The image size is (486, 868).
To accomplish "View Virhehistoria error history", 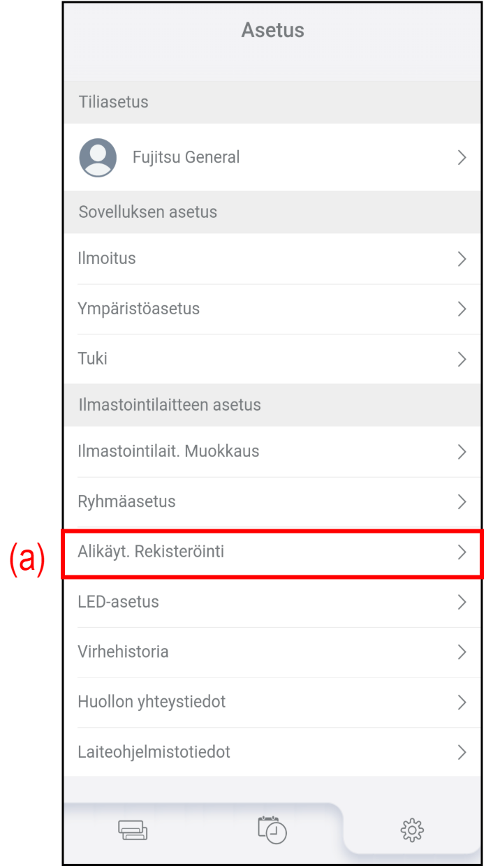I will point(123,652).
